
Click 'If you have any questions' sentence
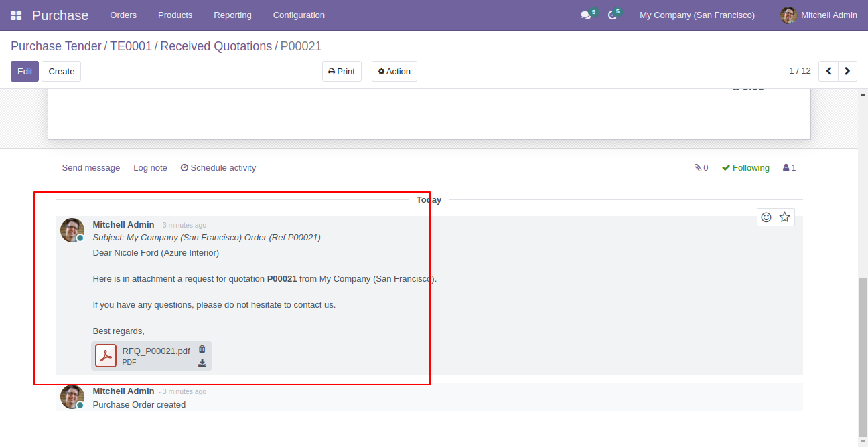[x=214, y=305]
